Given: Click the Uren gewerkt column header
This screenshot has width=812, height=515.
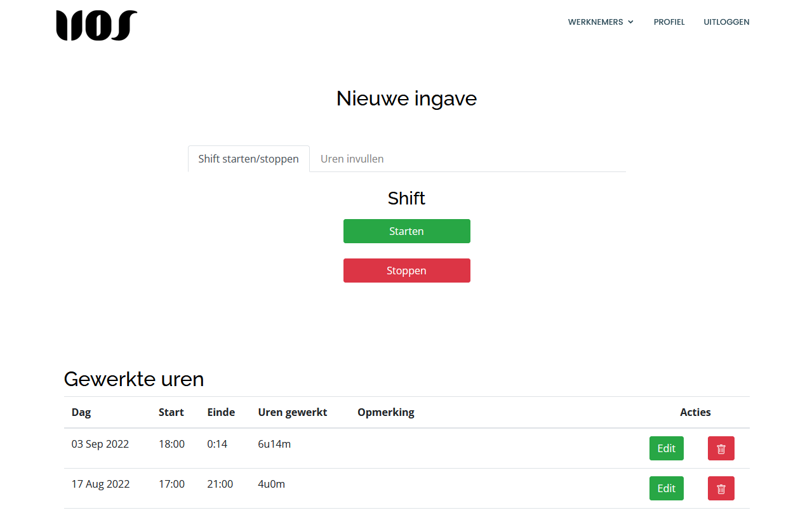Looking at the screenshot, I should click(292, 412).
